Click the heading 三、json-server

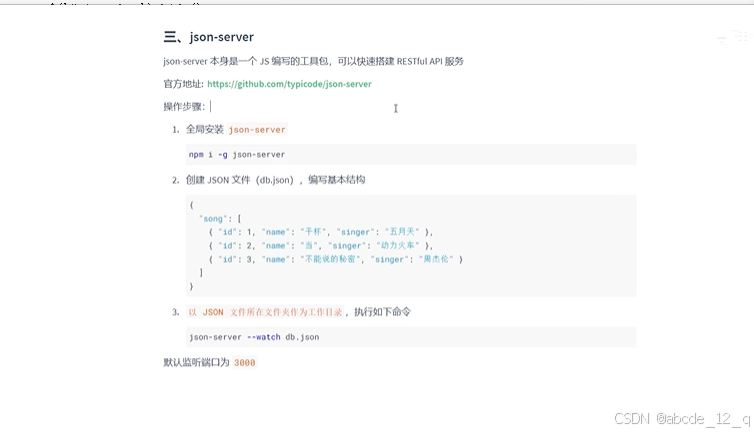click(209, 37)
